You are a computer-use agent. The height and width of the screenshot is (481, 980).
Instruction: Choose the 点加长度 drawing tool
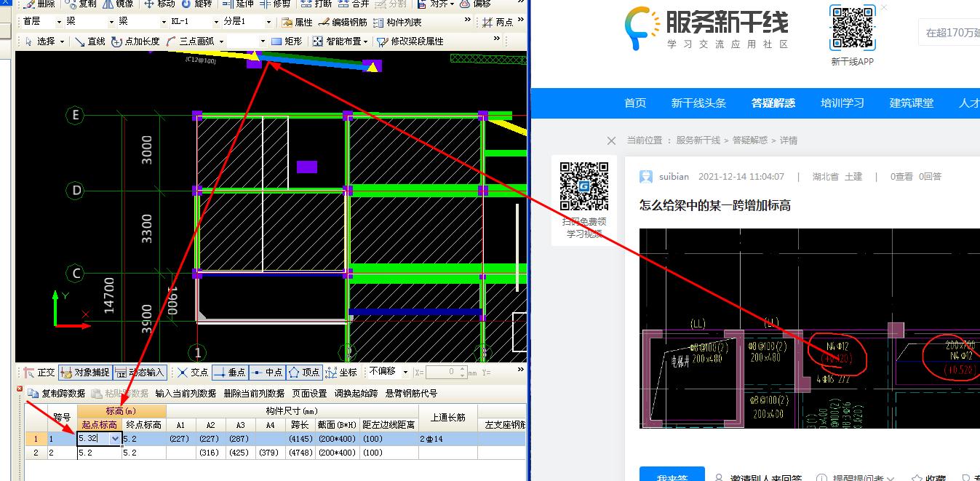(135, 41)
